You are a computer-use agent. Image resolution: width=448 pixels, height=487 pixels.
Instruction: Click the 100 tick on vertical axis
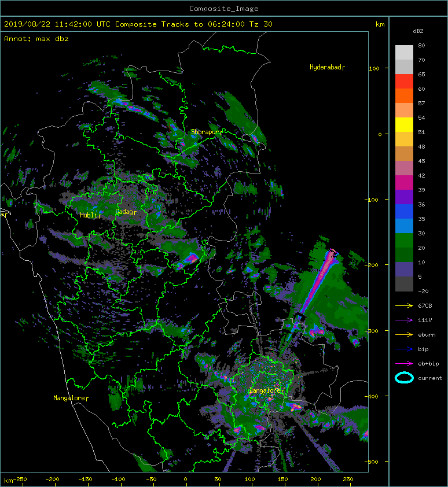(374, 68)
